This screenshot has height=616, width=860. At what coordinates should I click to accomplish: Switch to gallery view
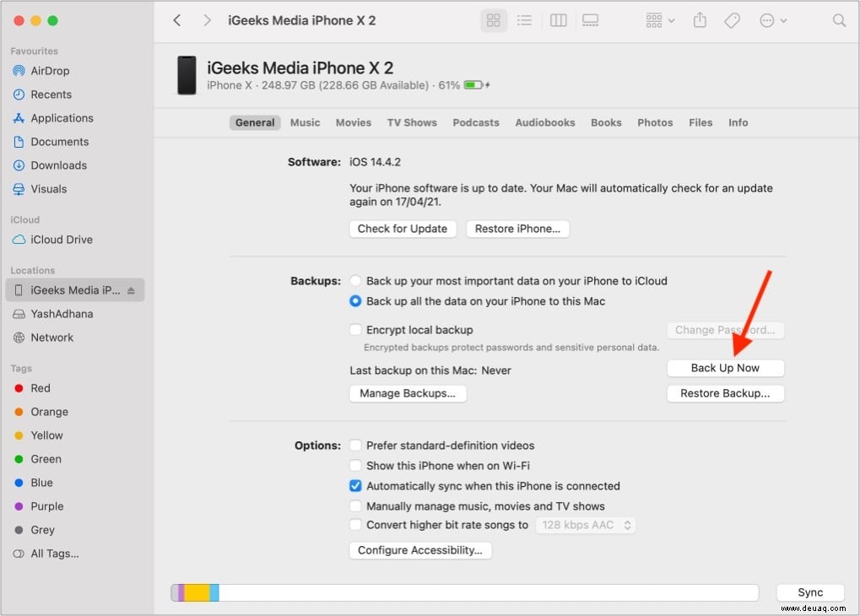(x=590, y=20)
